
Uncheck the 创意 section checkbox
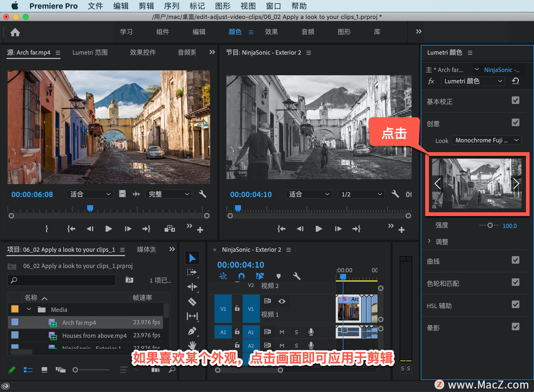pyautogui.click(x=515, y=123)
